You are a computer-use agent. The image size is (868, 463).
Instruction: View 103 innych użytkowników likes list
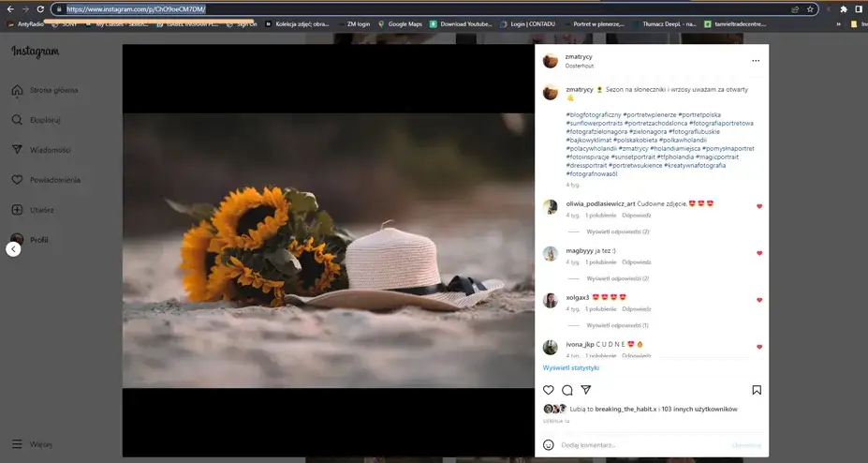699,410
